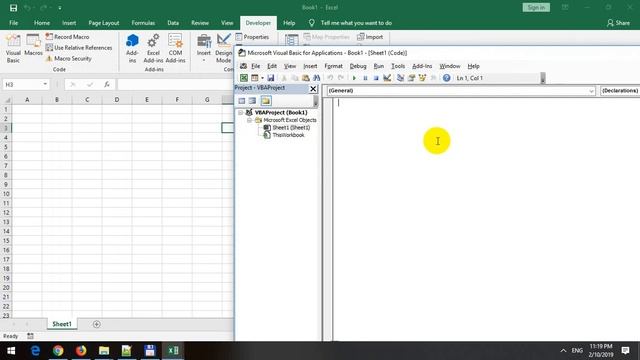The image size is (640, 360).
Task: Select column D header
Action: [117, 100]
